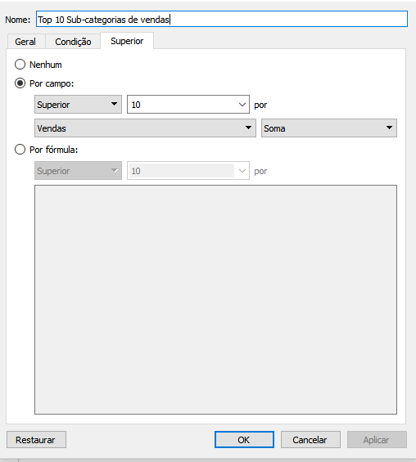Screen dimensions: 416x462
Task: Click the Aplicar button
Action: tap(377, 440)
